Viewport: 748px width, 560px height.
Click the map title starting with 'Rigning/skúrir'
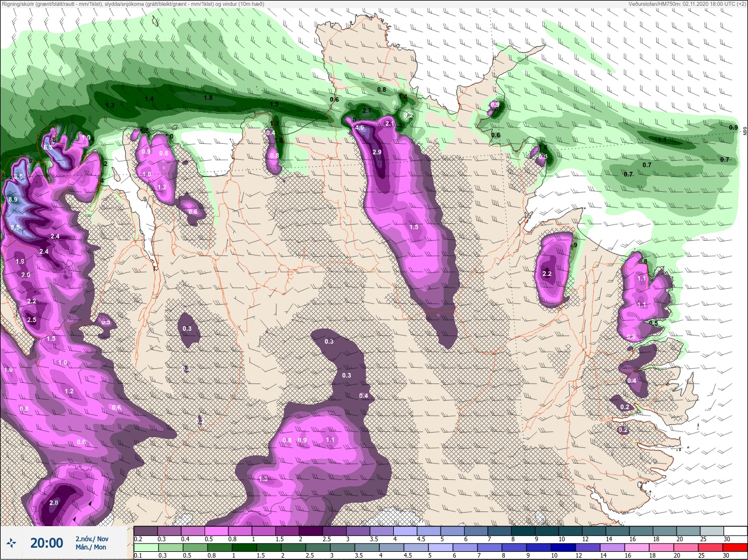(x=133, y=4)
